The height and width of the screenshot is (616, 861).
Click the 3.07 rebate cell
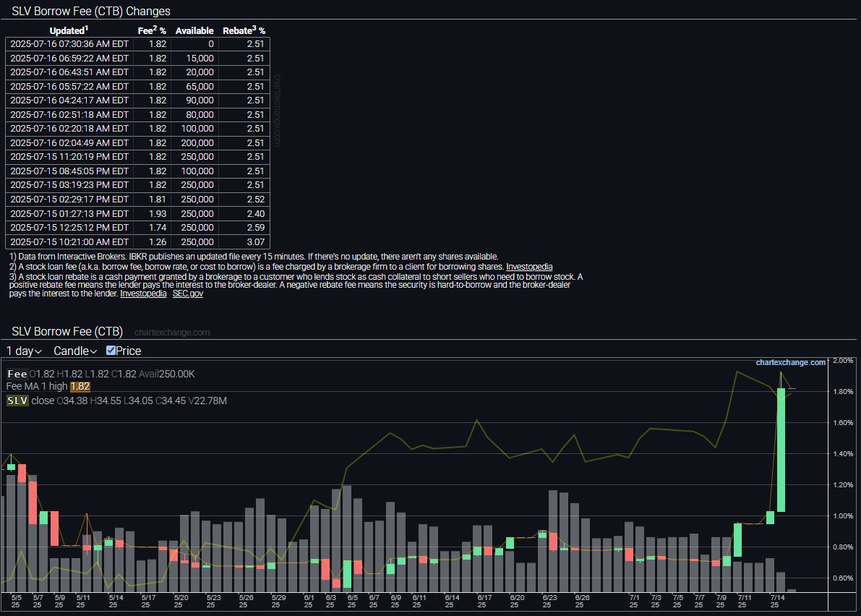(244, 241)
